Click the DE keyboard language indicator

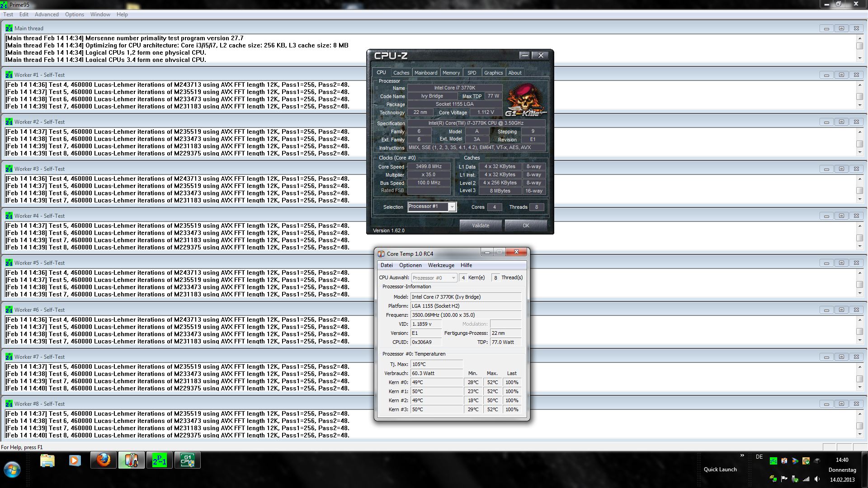tap(759, 457)
